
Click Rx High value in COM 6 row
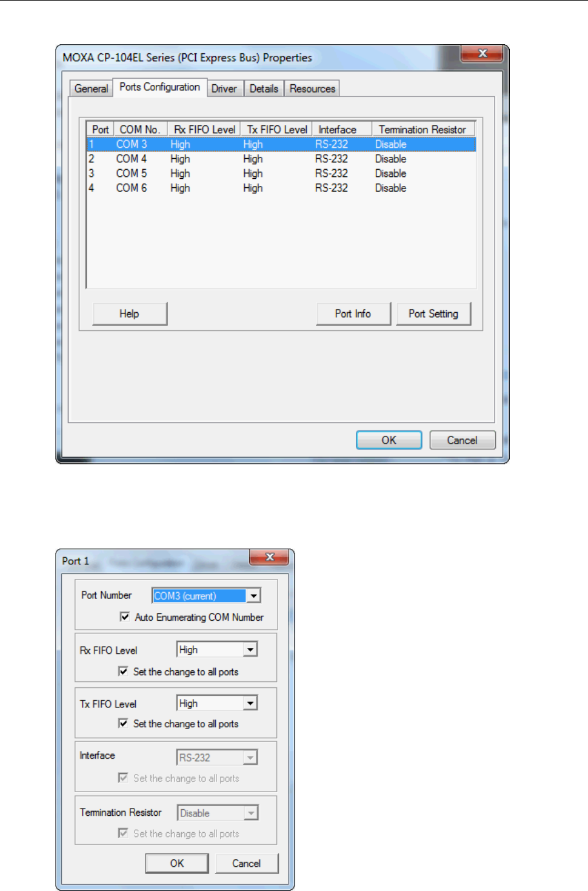coord(180,188)
